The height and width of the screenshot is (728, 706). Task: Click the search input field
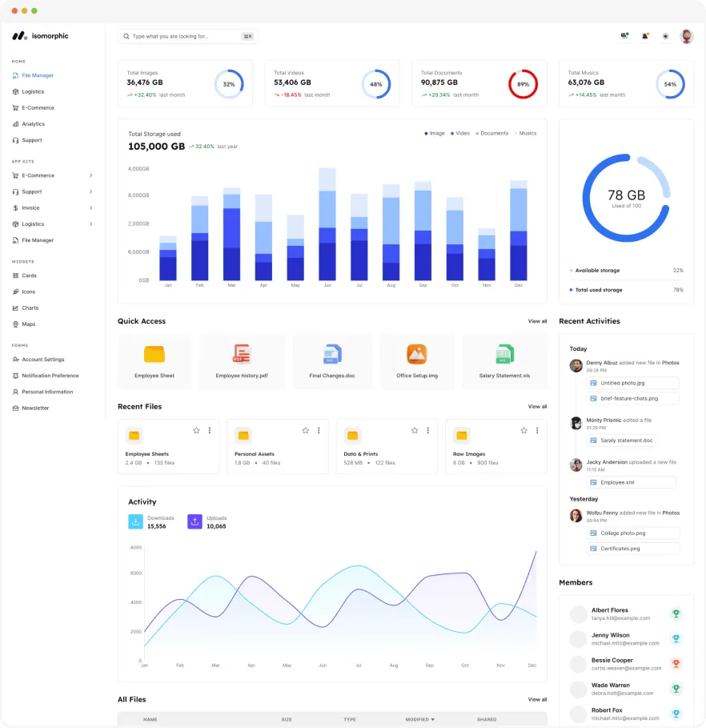(188, 36)
